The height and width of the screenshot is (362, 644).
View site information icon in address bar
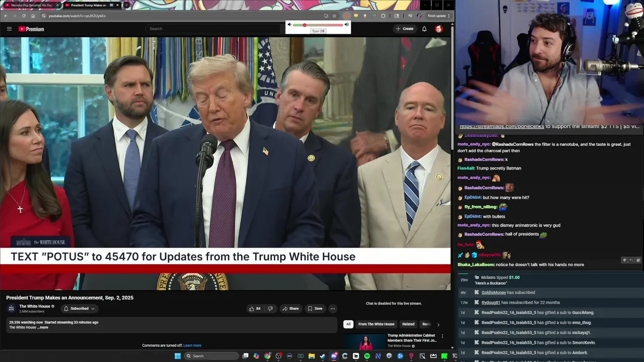click(x=43, y=16)
